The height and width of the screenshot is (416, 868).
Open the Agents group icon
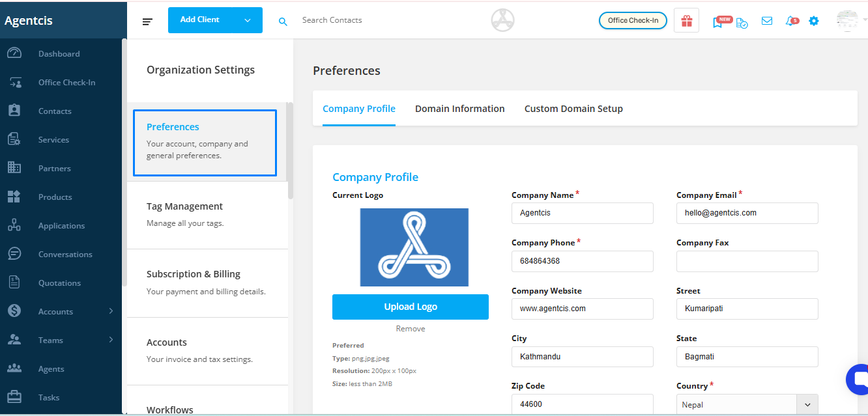point(14,368)
